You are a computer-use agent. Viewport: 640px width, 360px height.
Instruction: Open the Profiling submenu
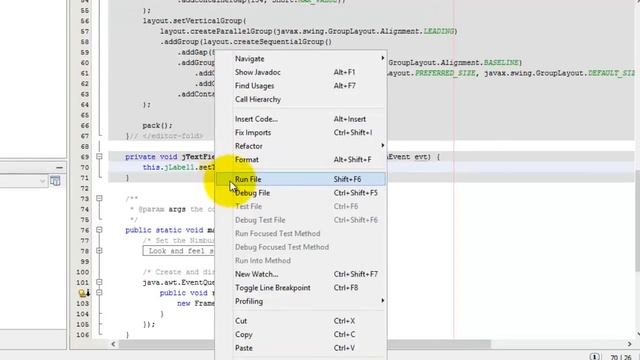301,301
